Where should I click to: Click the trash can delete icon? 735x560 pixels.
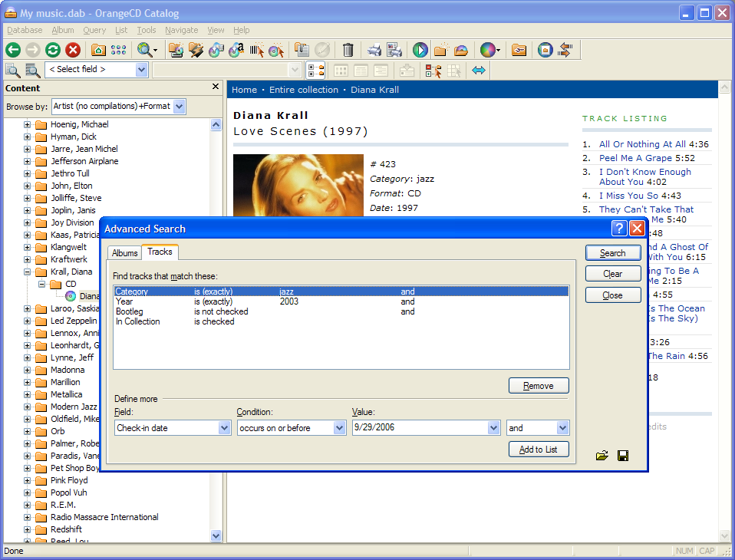348,50
